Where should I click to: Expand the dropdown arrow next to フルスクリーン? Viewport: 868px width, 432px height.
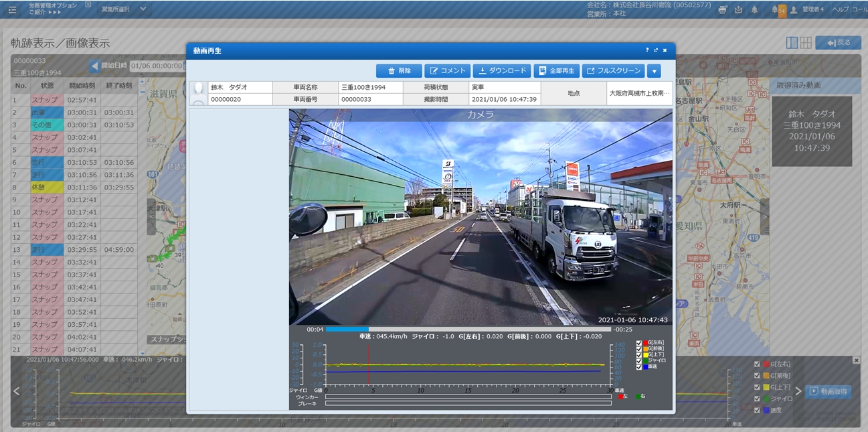tap(654, 71)
